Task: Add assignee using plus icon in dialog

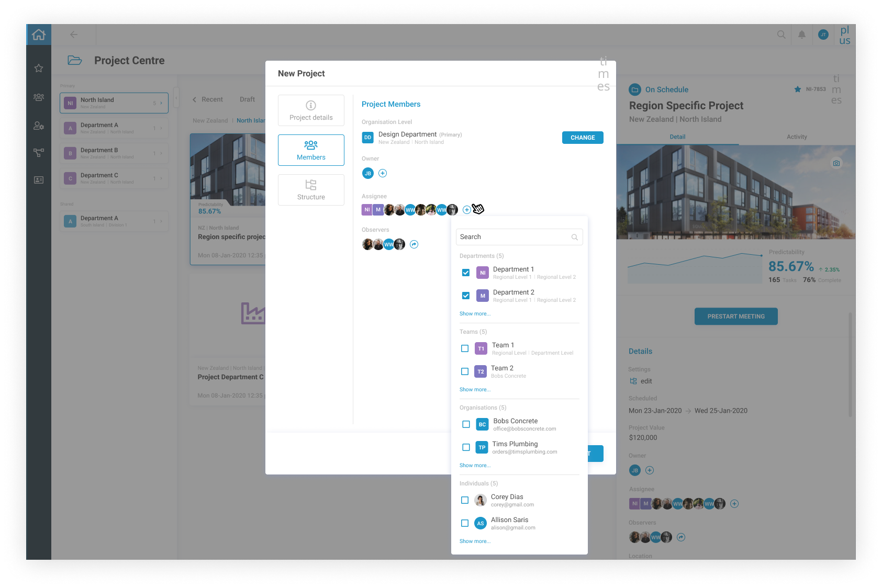Action: pyautogui.click(x=466, y=210)
